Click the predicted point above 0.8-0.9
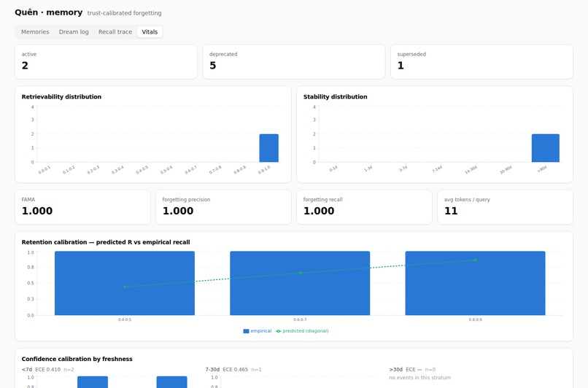The image size is (588, 388). [x=475, y=260]
